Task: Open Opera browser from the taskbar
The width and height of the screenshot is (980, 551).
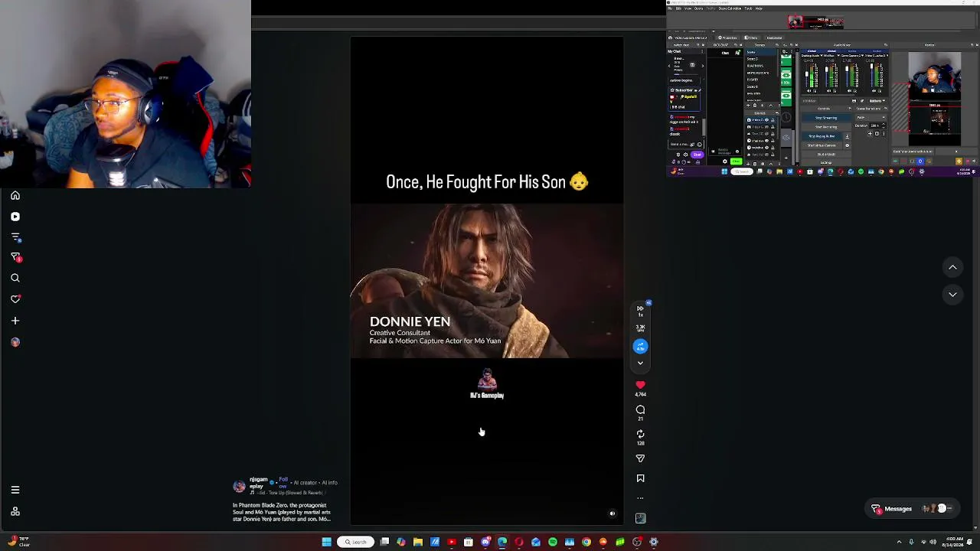Action: 519,542
